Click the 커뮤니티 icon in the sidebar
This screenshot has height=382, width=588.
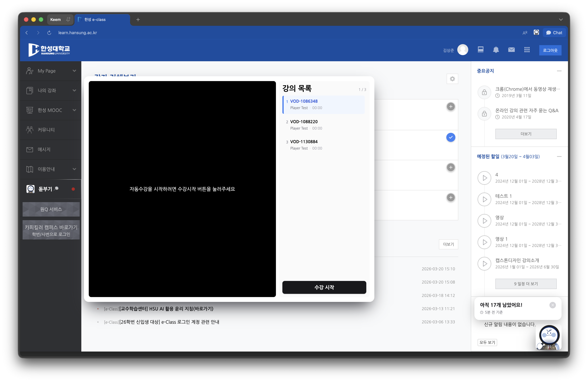[29, 130]
